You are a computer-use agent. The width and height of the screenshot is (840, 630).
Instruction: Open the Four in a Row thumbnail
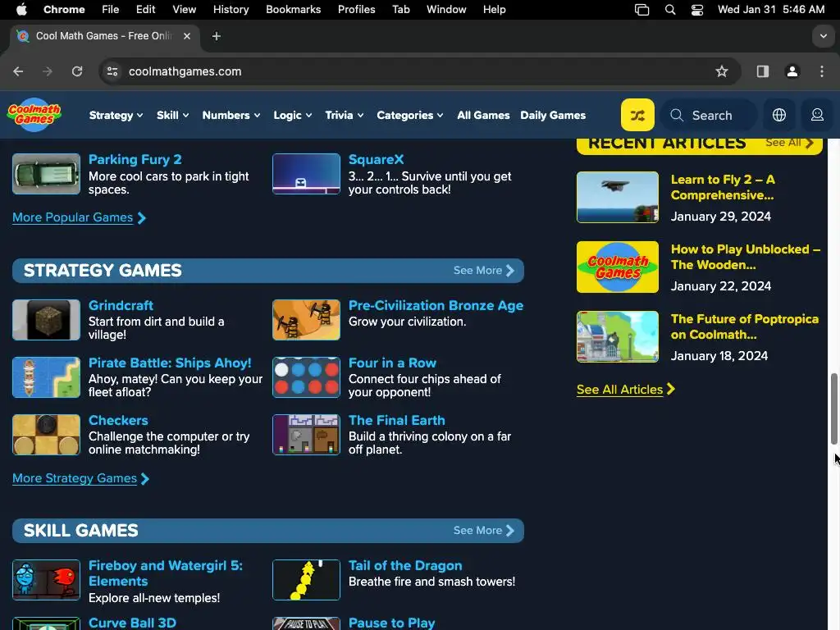(x=306, y=377)
